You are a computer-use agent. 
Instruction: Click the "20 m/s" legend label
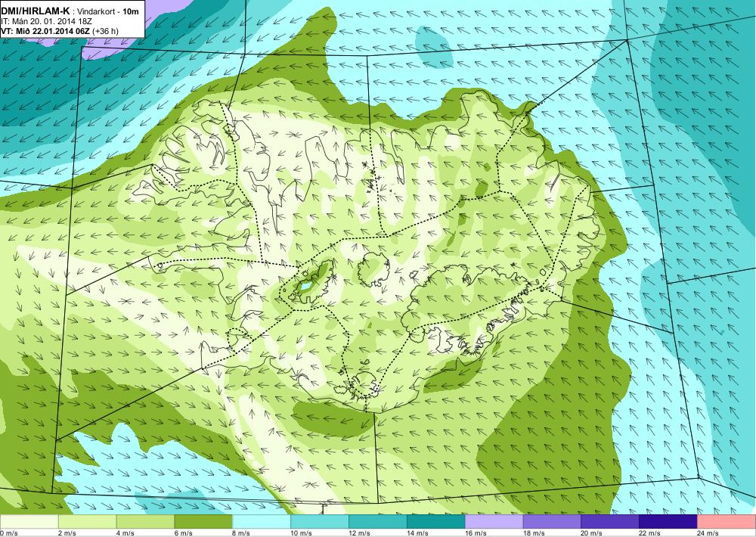(x=592, y=533)
